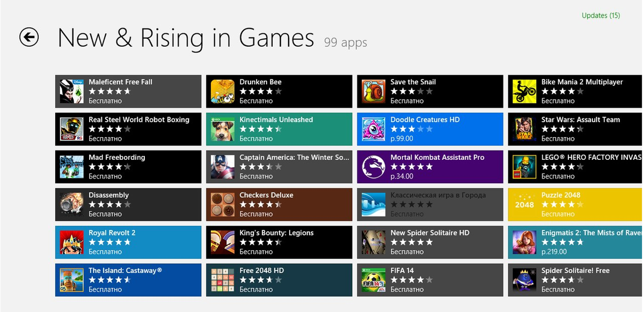Open the New Spider Solitaire HD title
The height and width of the screenshot is (312, 644).
pyautogui.click(x=430, y=233)
